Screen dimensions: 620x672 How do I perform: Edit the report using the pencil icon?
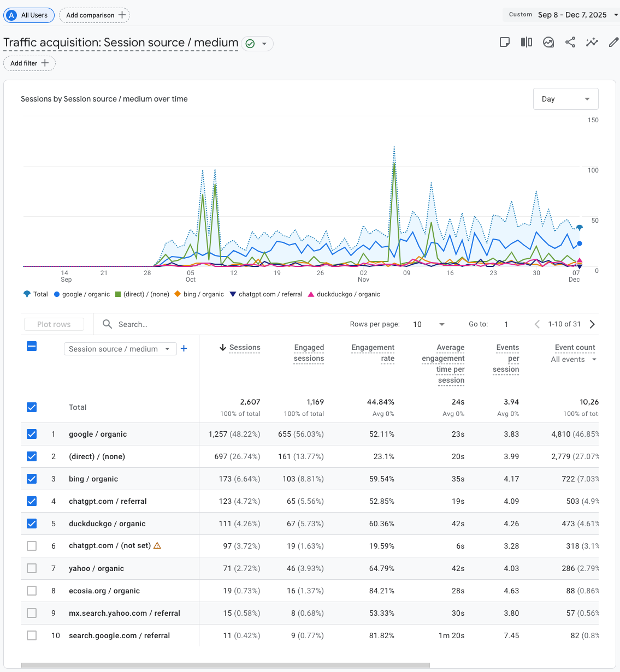click(x=613, y=42)
